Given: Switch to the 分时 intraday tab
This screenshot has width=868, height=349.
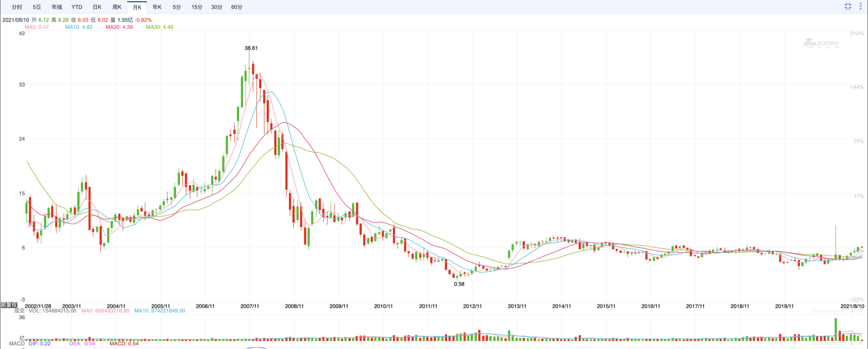Looking at the screenshot, I should 17,7.
